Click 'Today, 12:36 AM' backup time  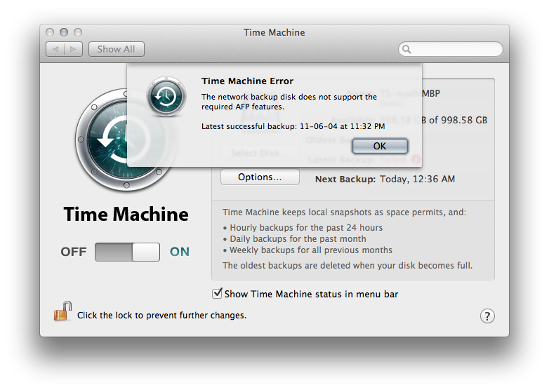pyautogui.click(x=417, y=179)
